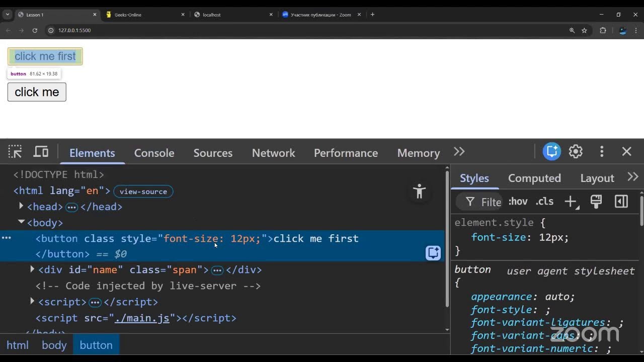
Task: Open the Computed styles tab
Action: (x=534, y=178)
